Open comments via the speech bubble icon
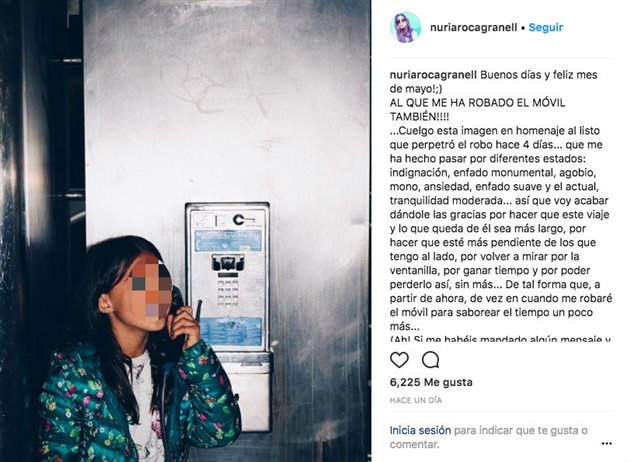630x462 pixels. coord(430,360)
